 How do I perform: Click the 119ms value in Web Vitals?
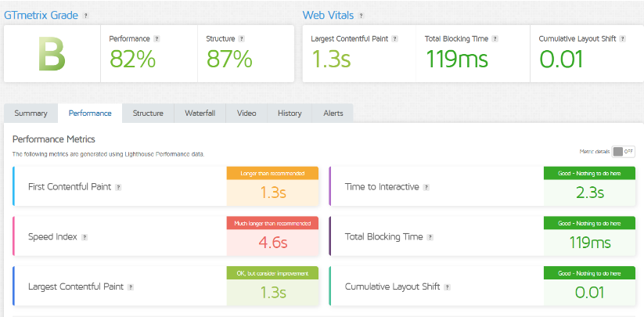[457, 59]
